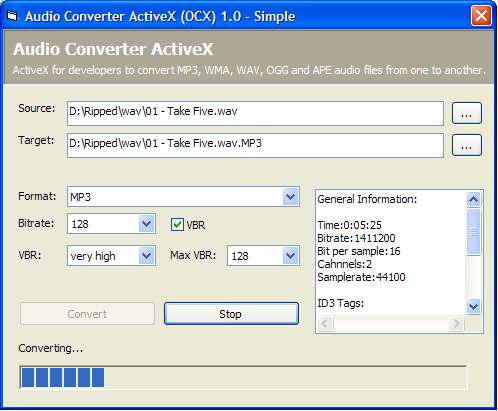Uncheck the VBR checkbox
498x411 pixels.
coord(177,224)
